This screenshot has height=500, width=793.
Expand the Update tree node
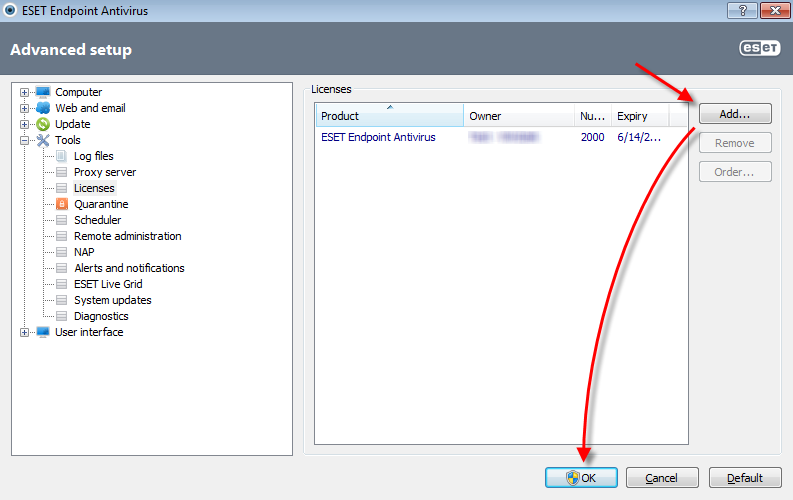[24, 124]
